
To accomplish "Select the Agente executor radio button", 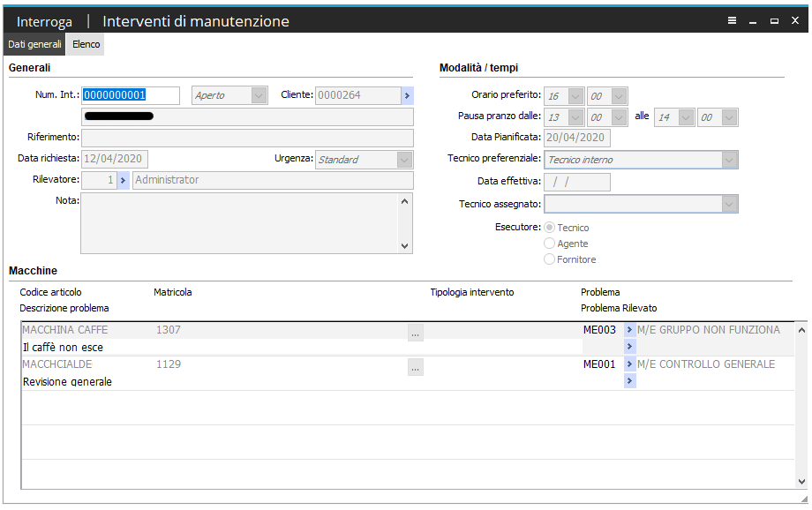I will tap(550, 244).
